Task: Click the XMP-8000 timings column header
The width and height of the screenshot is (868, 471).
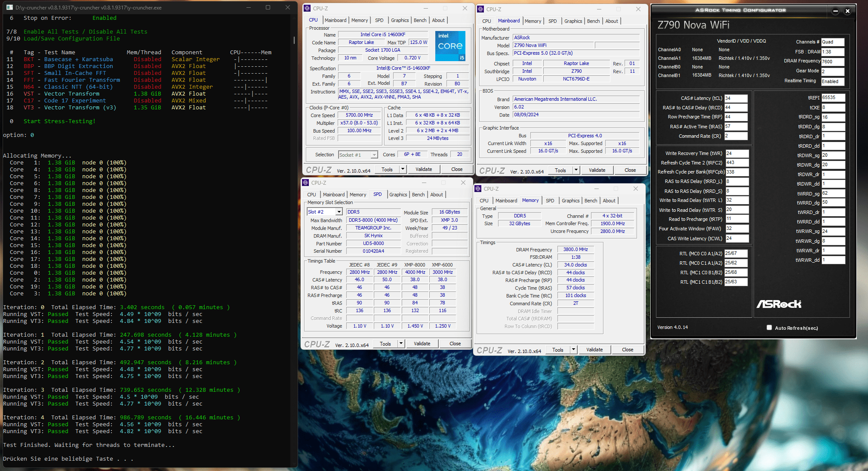Action: tap(415, 265)
